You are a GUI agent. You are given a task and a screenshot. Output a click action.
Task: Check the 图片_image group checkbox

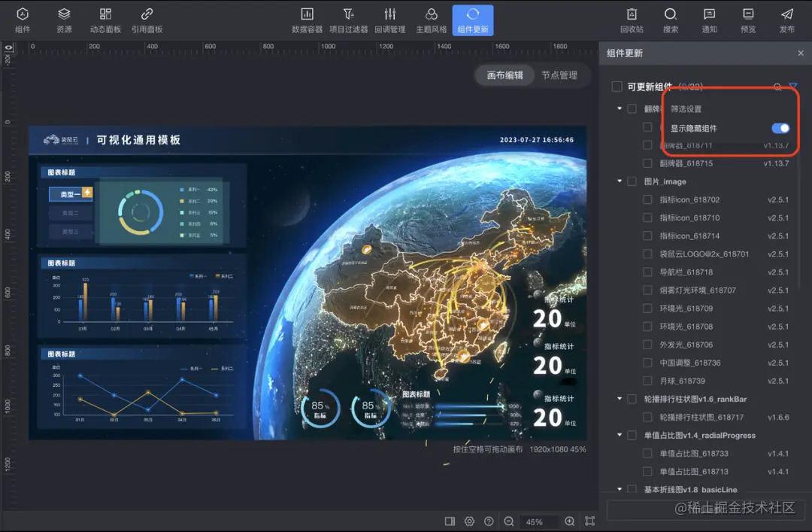click(x=632, y=181)
